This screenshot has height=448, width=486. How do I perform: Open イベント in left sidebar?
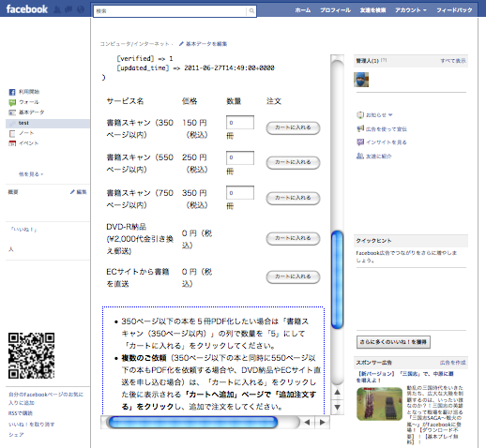pos(28,143)
